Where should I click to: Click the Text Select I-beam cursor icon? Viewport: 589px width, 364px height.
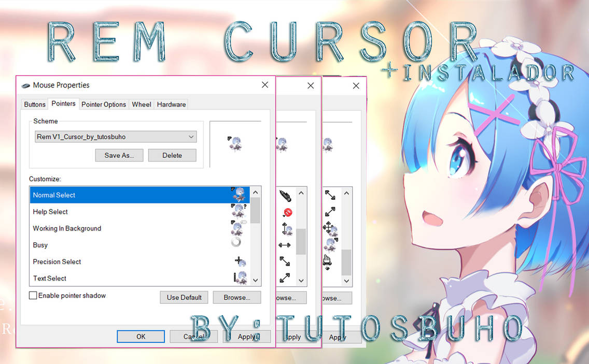(240, 278)
